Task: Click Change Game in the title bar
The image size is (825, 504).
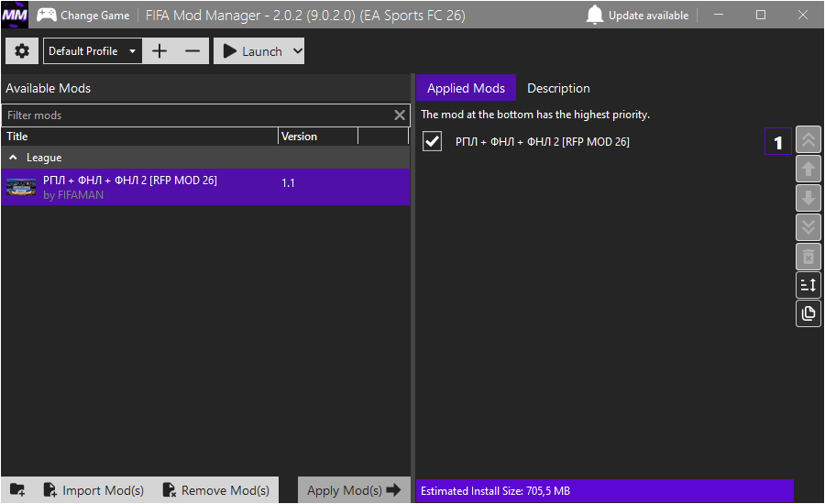Action: [x=83, y=16]
